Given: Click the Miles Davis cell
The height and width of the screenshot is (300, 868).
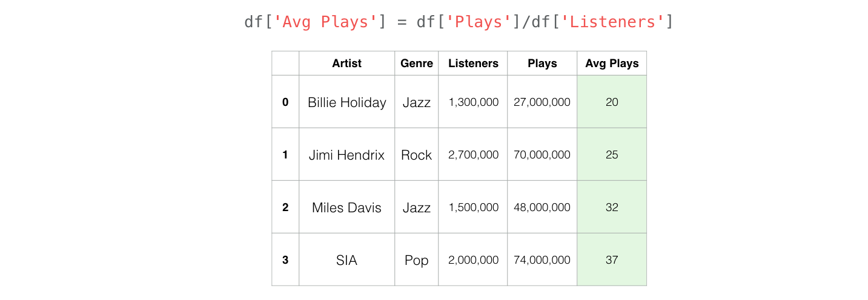Looking at the screenshot, I should 346,207.
